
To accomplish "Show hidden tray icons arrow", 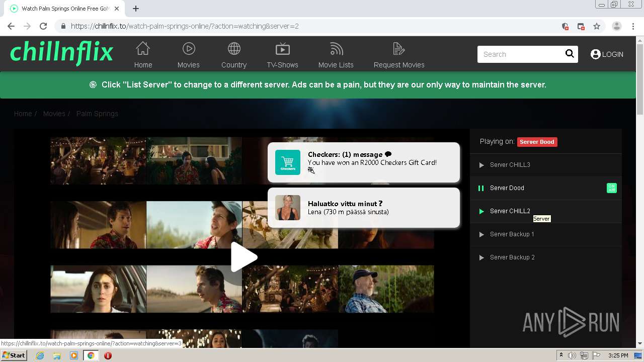I will click(x=561, y=355).
